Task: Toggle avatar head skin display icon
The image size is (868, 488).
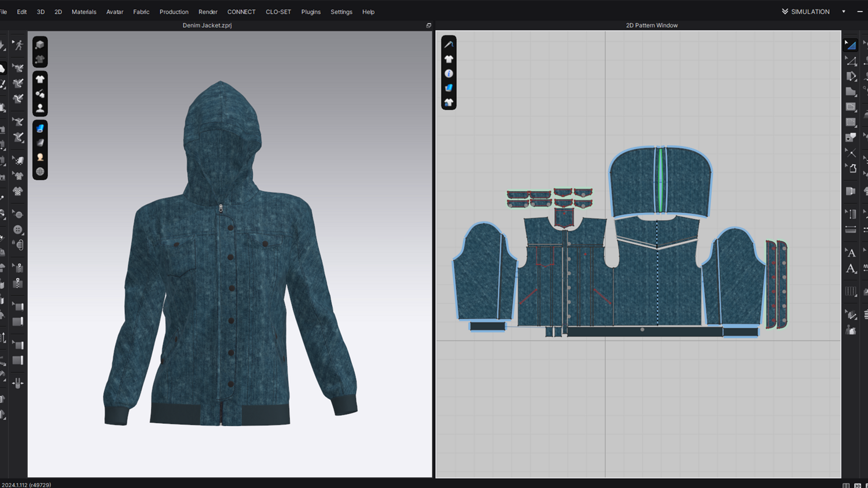Action: (40, 157)
